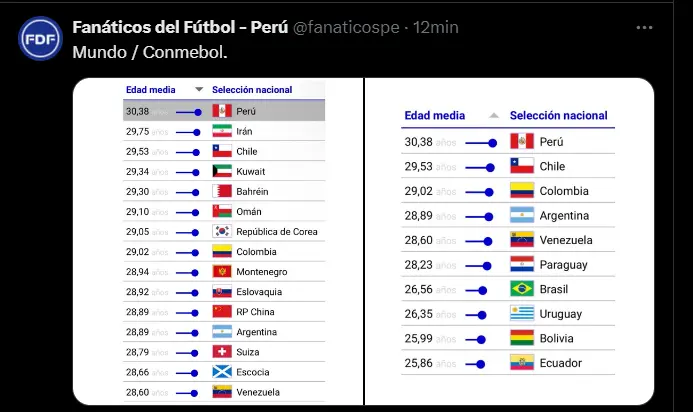Sort left table by Edad media arrow
This screenshot has height=412, width=693.
point(199,90)
